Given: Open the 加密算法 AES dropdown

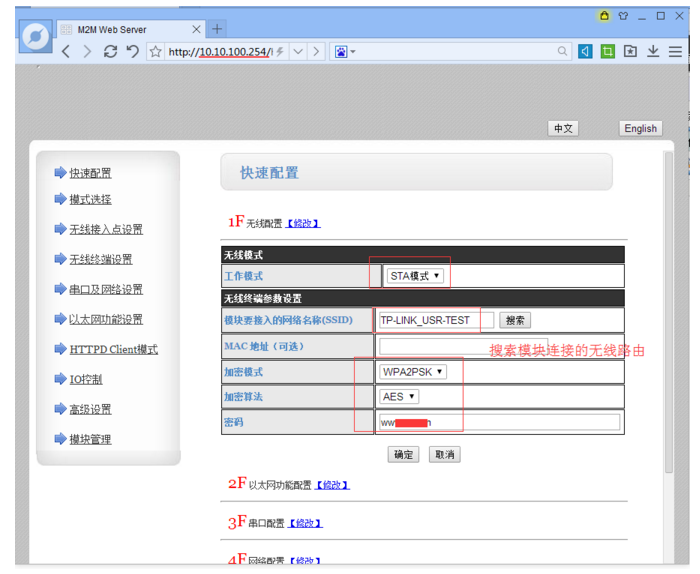Looking at the screenshot, I should coord(398,397).
